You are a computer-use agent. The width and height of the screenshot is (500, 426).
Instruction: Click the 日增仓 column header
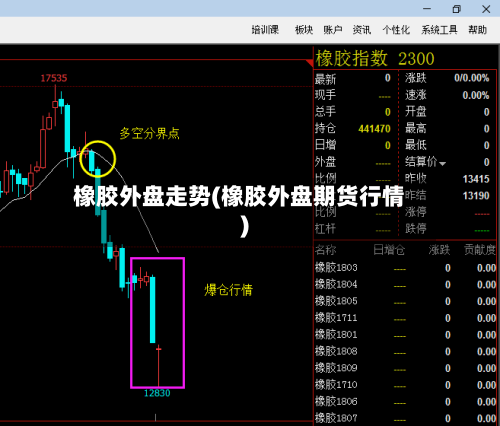pos(389,250)
